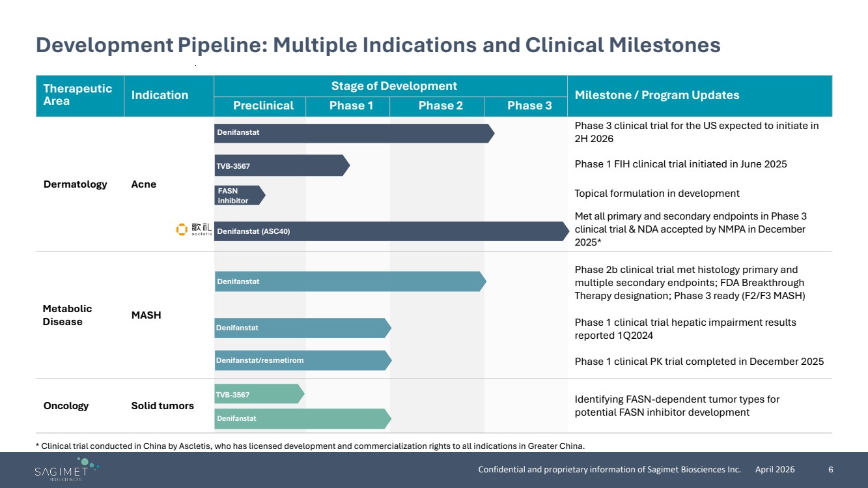Click the 'Oncology' therapeutic area cell
This screenshot has width=868, height=488.
coord(66,406)
